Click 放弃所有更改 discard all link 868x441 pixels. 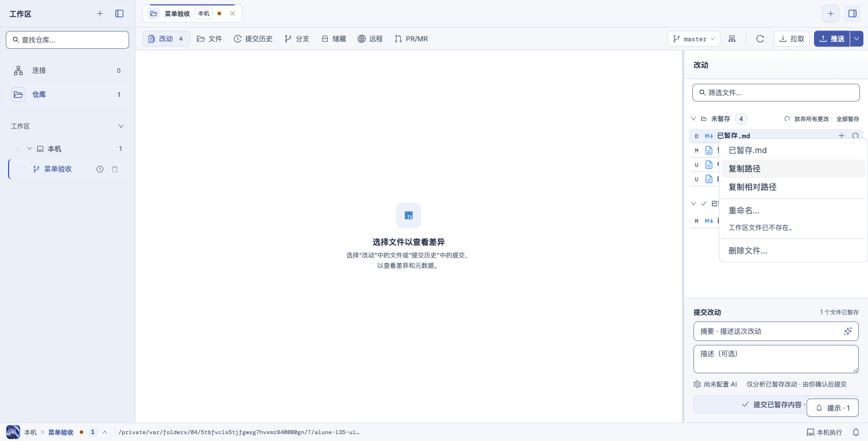click(x=807, y=119)
